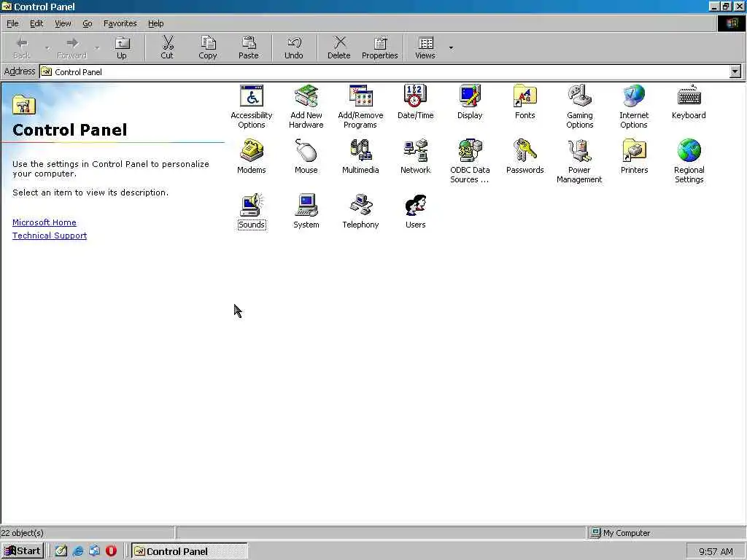
Task: Select the Passwords keys icon
Action: [x=525, y=151]
